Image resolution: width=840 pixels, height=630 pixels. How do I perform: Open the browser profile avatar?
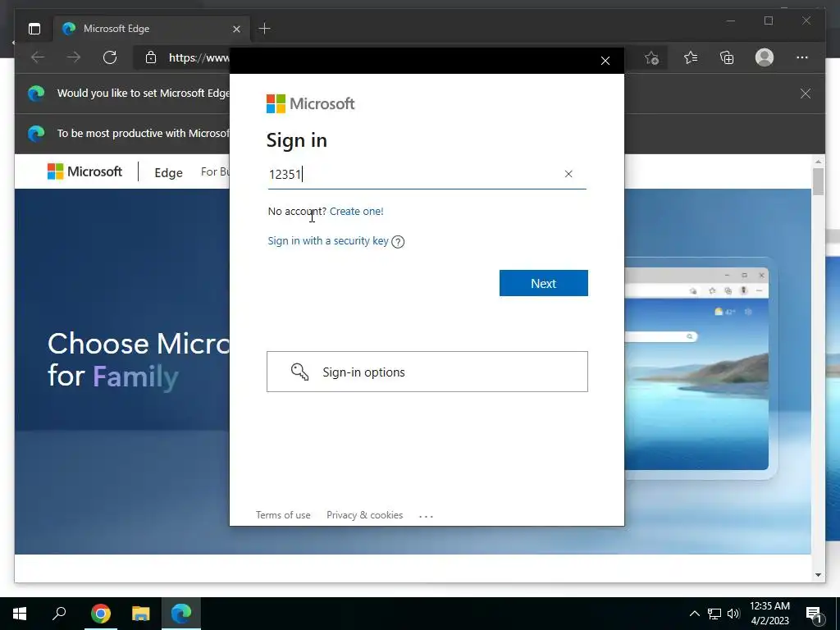(765, 57)
